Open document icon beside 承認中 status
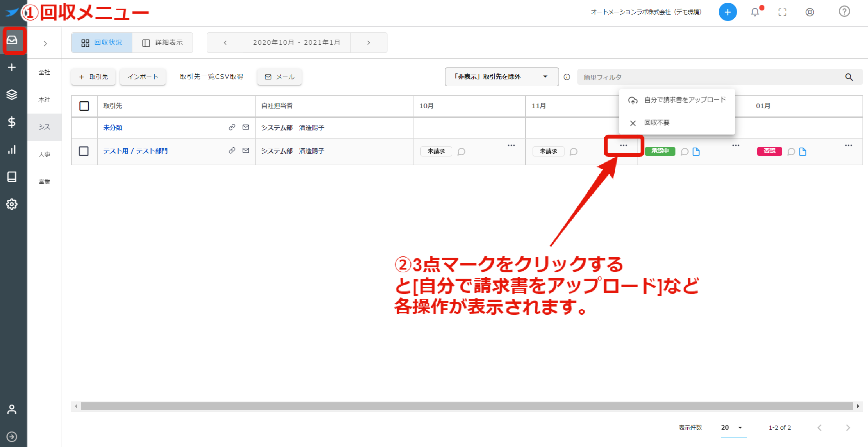The width and height of the screenshot is (868, 447). pyautogui.click(x=696, y=151)
